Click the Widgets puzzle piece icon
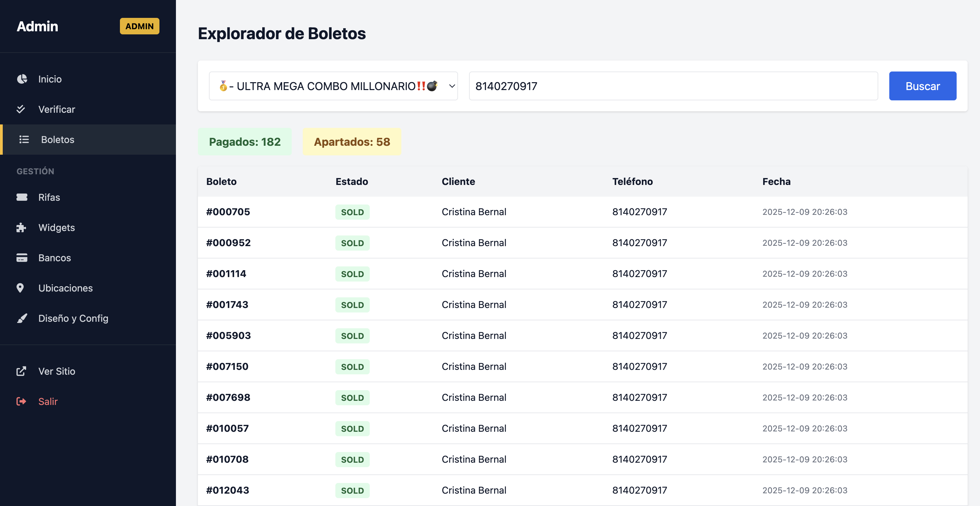 (x=21, y=228)
